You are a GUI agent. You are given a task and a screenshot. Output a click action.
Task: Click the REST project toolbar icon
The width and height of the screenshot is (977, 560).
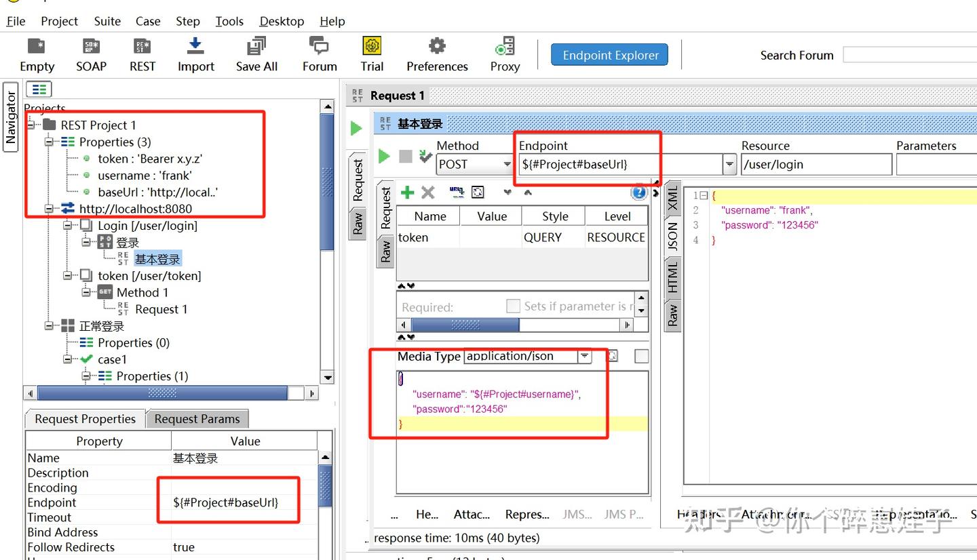click(142, 54)
